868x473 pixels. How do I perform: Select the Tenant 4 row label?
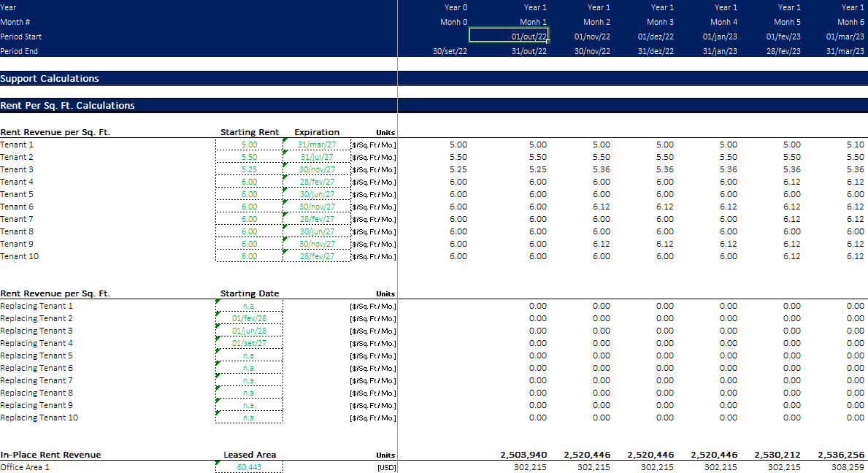(x=17, y=182)
